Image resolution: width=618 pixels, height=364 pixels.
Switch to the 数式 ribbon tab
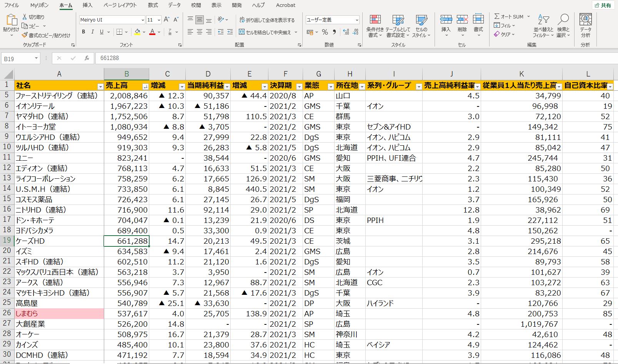(152, 5)
